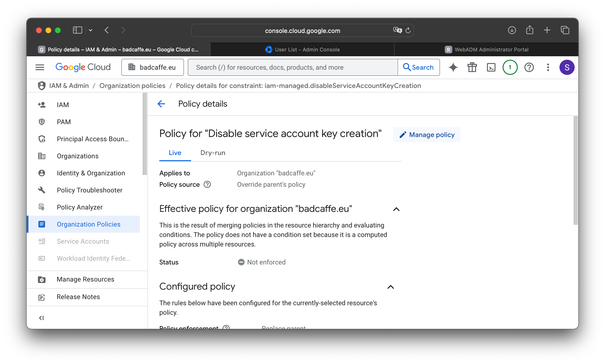
Task: Collapse the Configured policy section
Action: [391, 287]
